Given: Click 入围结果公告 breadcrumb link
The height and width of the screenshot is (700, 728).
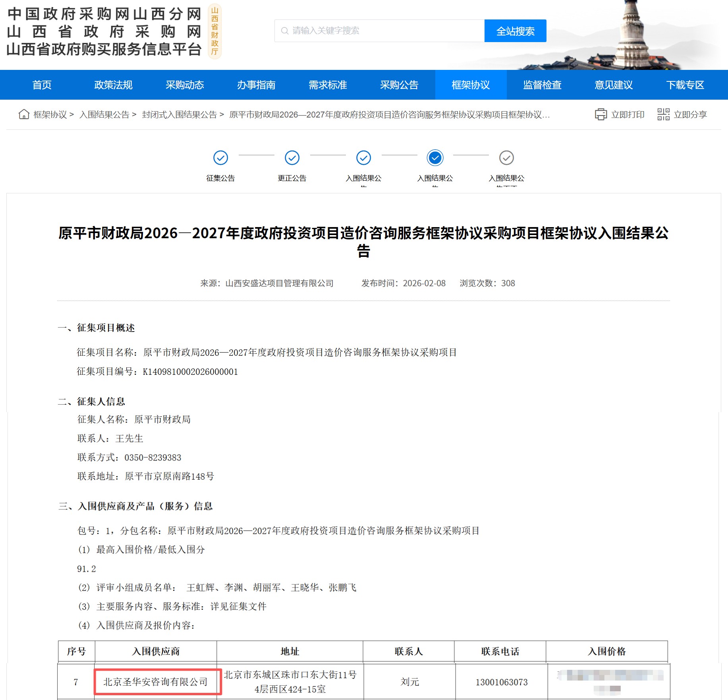Looking at the screenshot, I should tap(104, 115).
